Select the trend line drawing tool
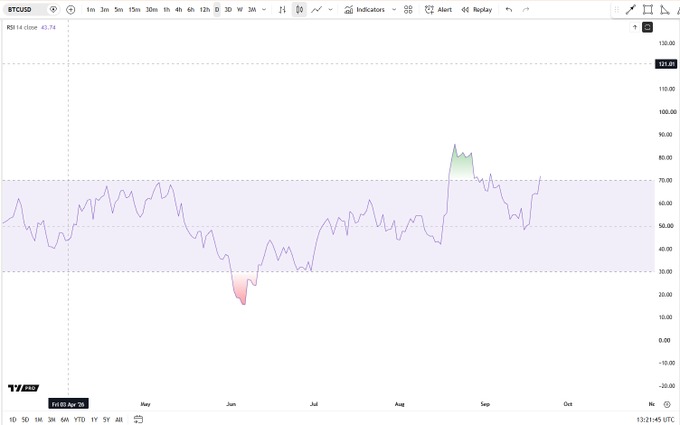680x425 pixels. [631, 10]
